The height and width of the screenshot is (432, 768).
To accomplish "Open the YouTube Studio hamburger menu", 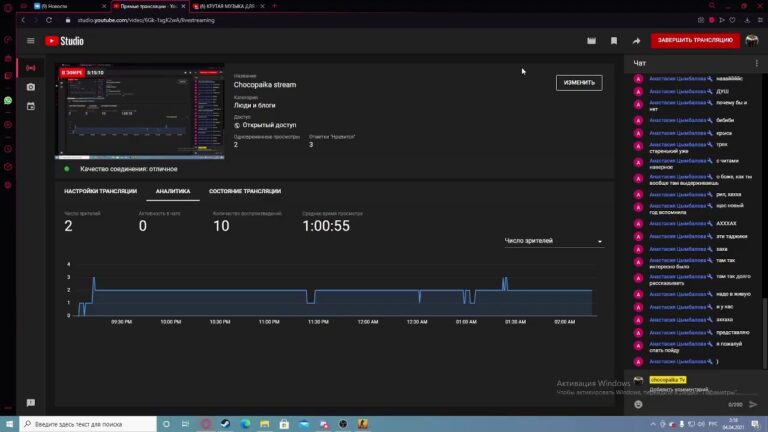I will 30,41.
